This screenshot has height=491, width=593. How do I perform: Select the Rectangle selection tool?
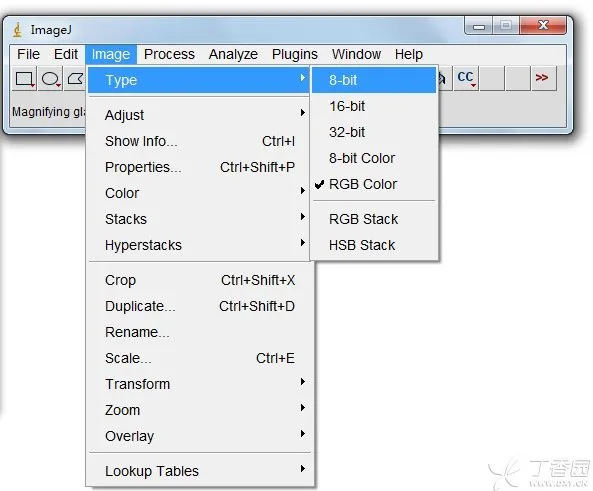(24, 79)
